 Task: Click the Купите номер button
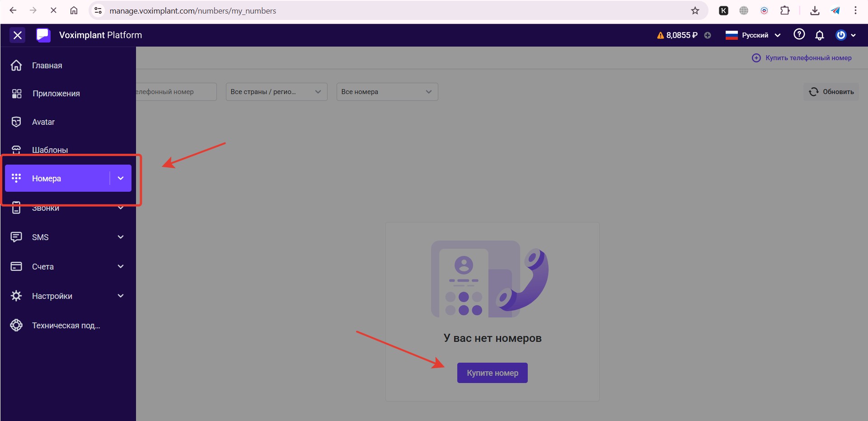[x=492, y=373]
